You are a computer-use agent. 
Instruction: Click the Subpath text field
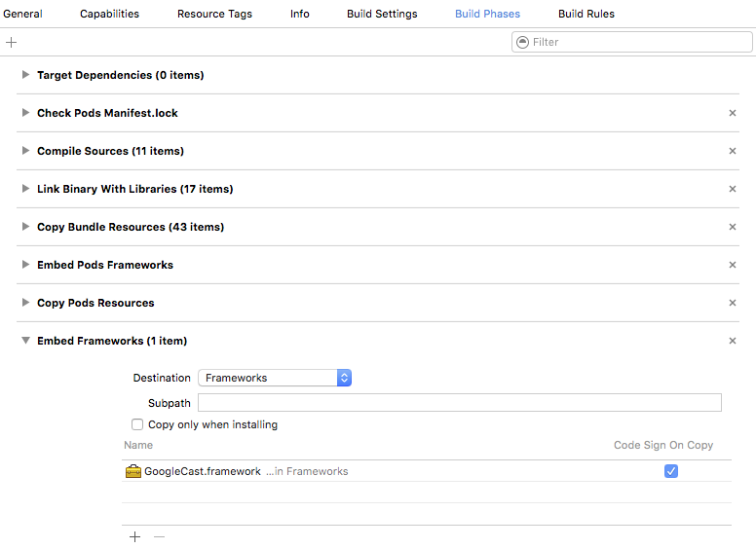coord(459,403)
